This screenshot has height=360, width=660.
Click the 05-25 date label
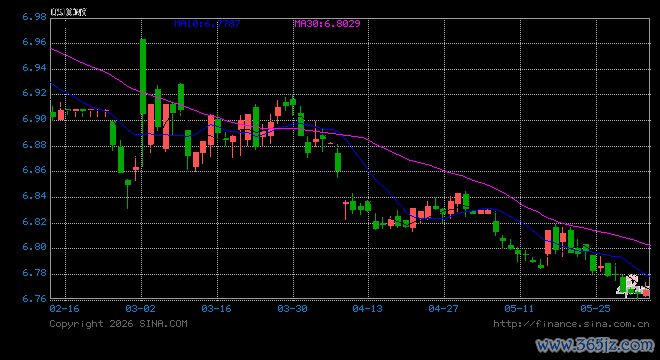pyautogui.click(x=595, y=309)
